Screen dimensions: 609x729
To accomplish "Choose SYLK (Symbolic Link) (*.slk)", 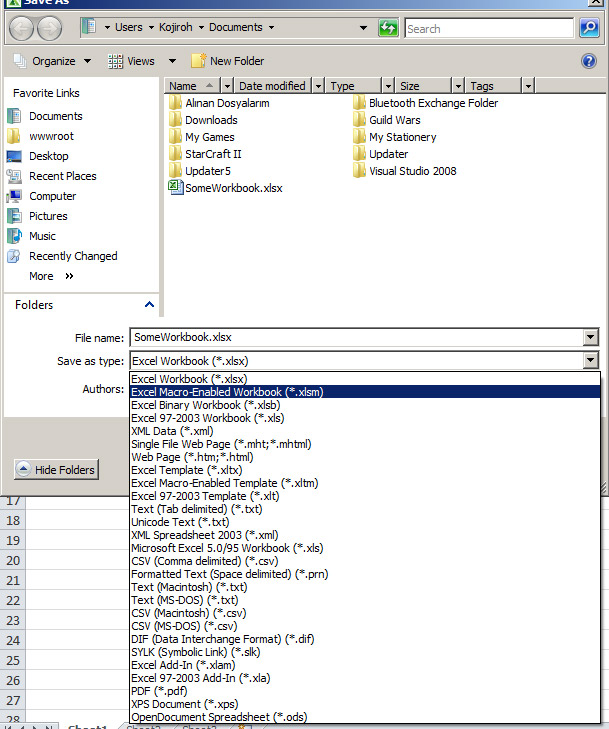I will (x=365, y=652).
